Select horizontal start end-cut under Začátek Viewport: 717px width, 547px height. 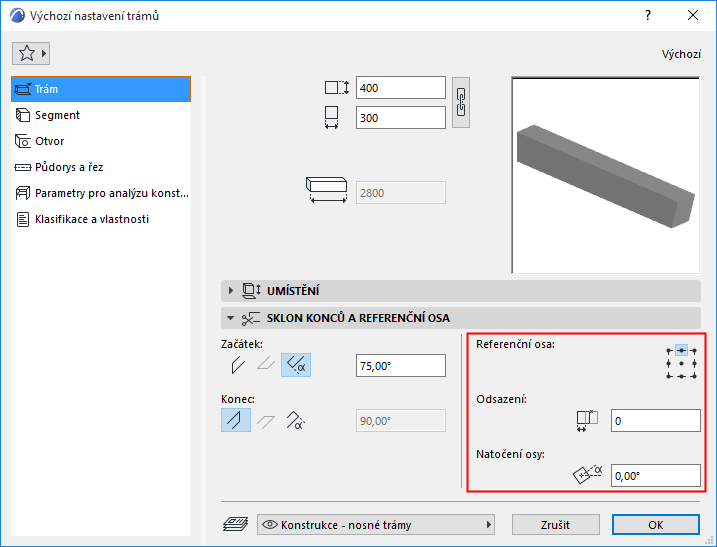coord(266,365)
